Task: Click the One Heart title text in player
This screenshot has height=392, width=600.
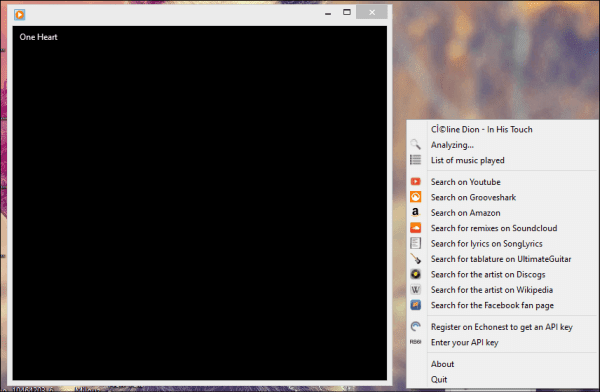Action: tap(38, 37)
